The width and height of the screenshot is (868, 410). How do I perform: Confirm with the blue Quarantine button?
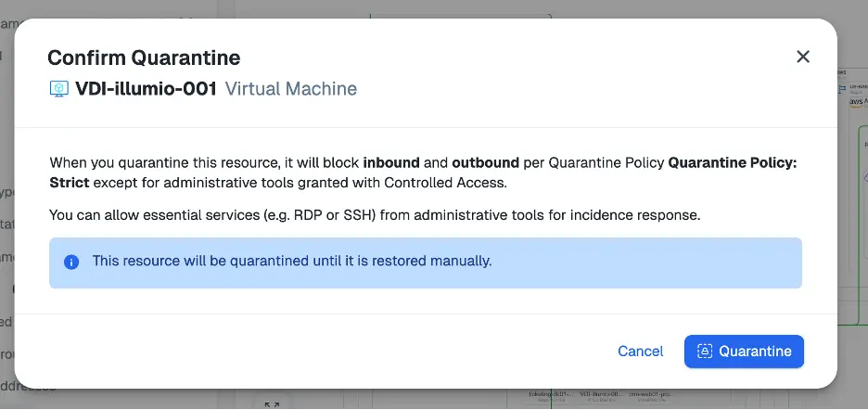point(744,352)
